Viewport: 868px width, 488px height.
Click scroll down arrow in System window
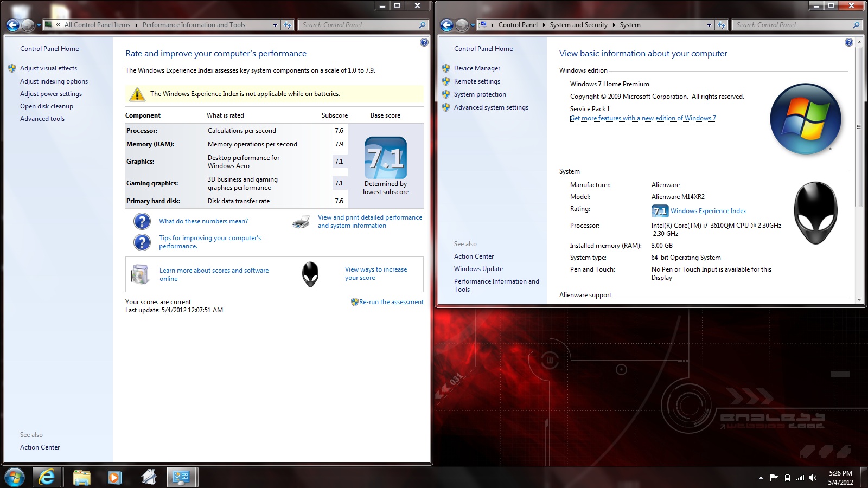pyautogui.click(x=858, y=299)
